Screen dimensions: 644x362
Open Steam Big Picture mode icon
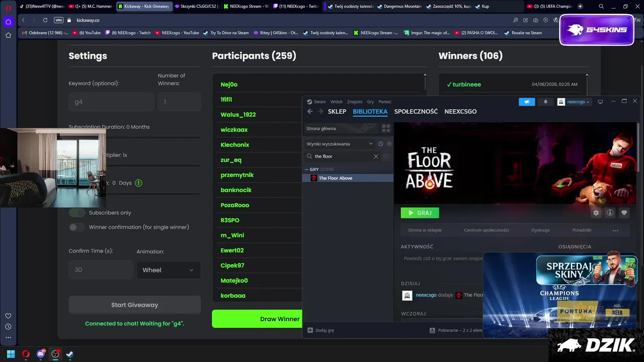point(600,102)
